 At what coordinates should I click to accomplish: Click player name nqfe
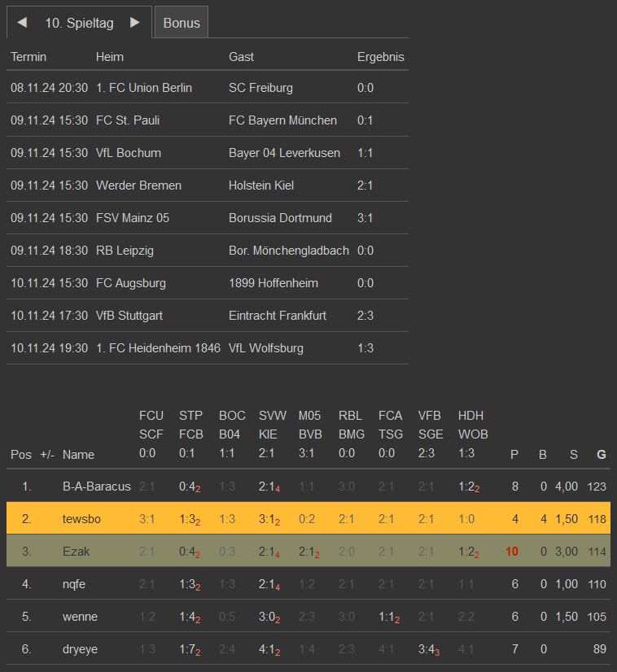pyautogui.click(x=74, y=584)
